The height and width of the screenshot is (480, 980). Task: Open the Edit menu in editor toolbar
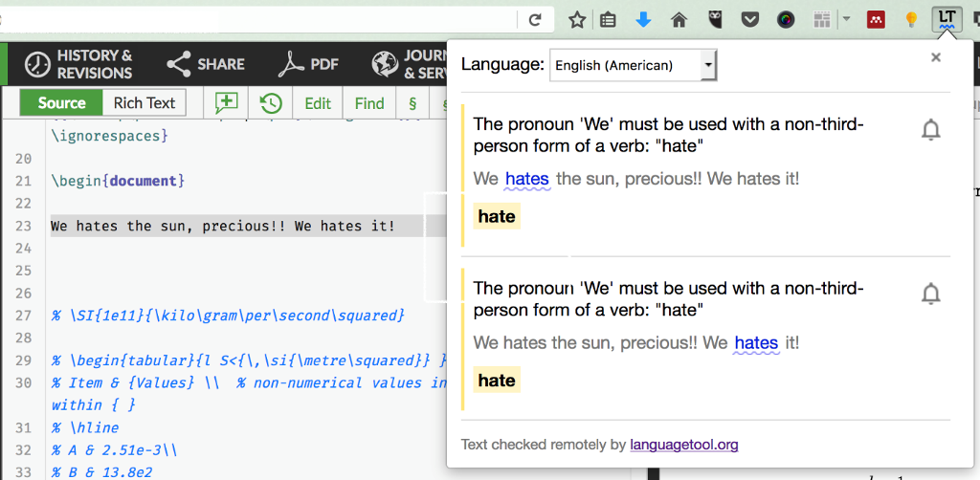pyautogui.click(x=318, y=103)
